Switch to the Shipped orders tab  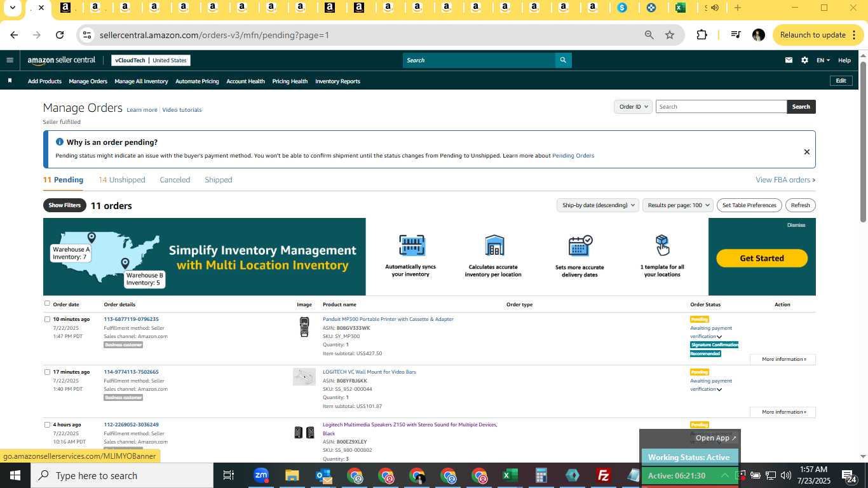(x=218, y=180)
